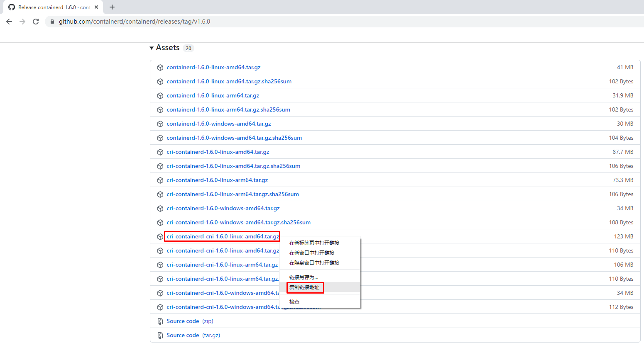
Task: Select 链接另存为... in context menu
Action: [304, 277]
